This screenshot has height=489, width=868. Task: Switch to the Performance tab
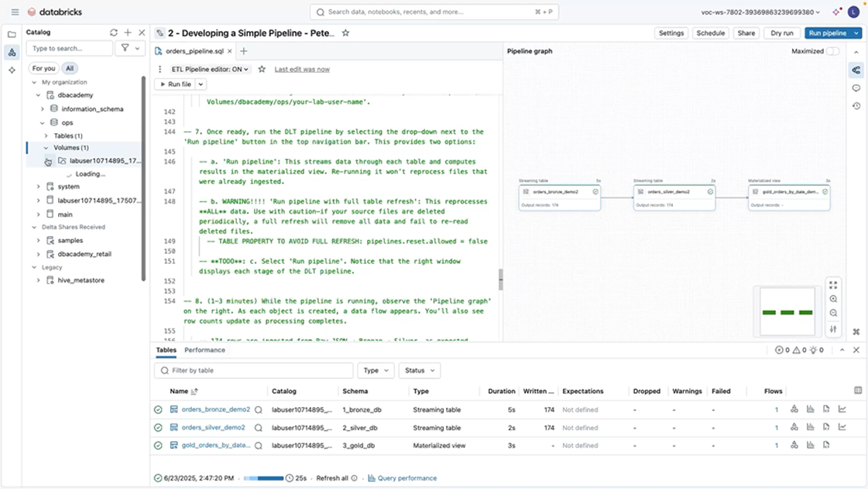204,350
